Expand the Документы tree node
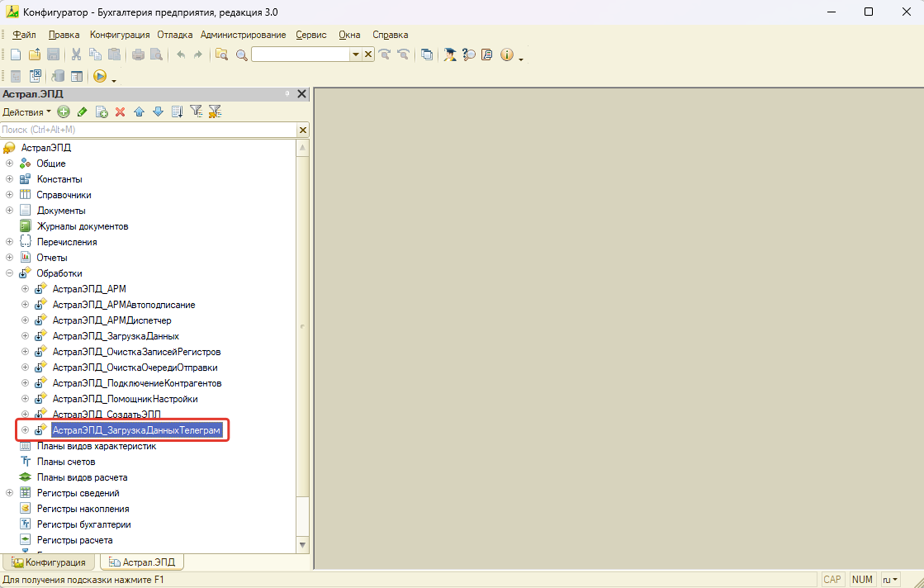This screenshot has width=924, height=588. 10,210
